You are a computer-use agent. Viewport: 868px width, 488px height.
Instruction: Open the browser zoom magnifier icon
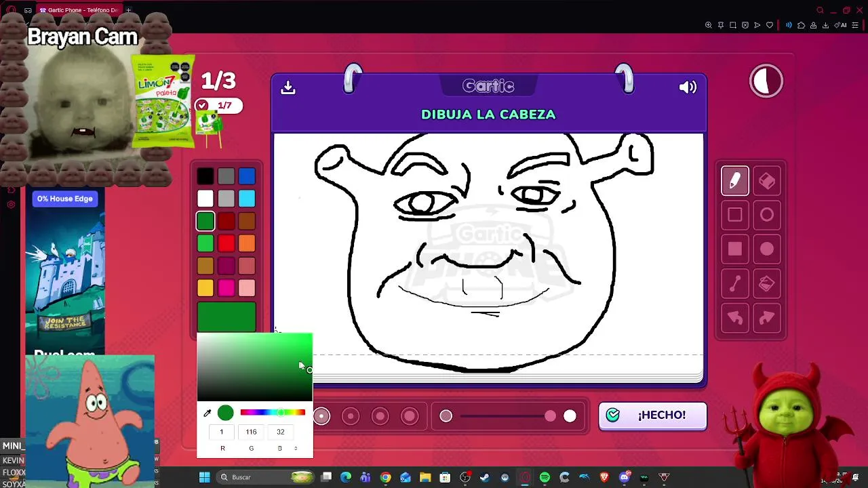(709, 25)
